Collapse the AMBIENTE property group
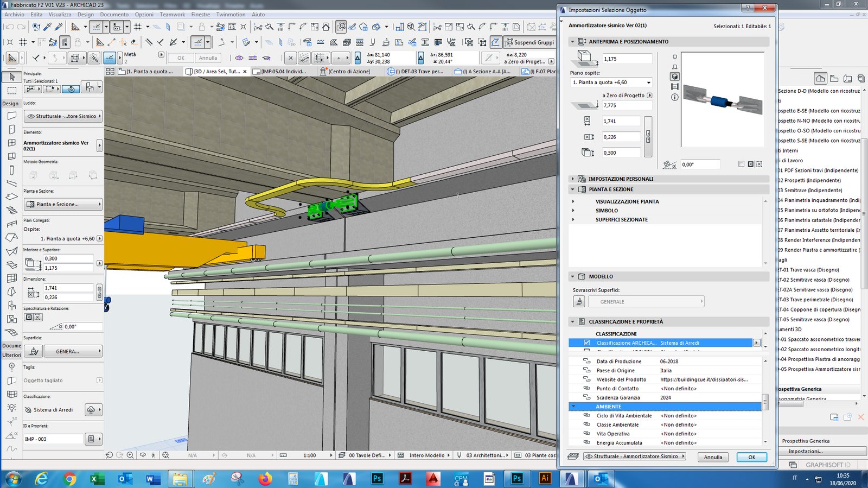 click(x=573, y=407)
